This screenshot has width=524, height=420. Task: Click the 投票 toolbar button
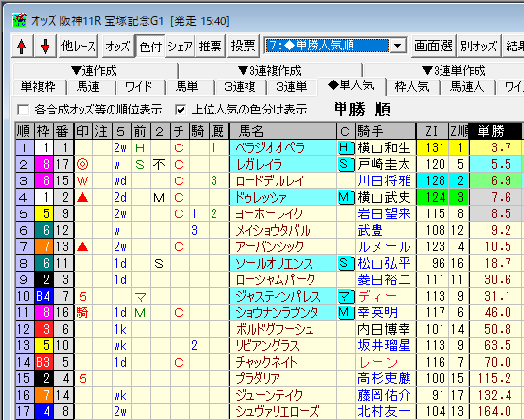pyautogui.click(x=243, y=46)
